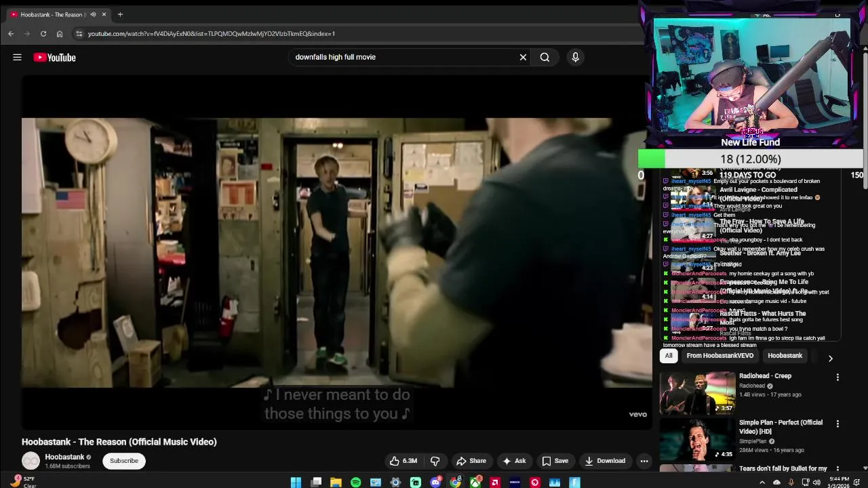Open the Settings gear on the taskbar

pyautogui.click(x=395, y=483)
